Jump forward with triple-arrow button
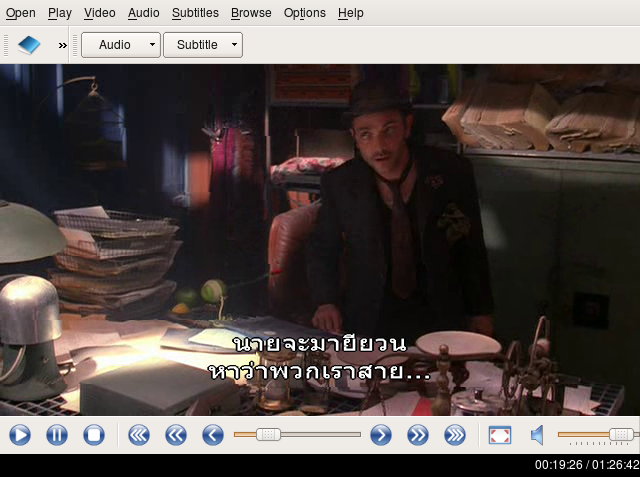640x477 pixels. (x=455, y=435)
